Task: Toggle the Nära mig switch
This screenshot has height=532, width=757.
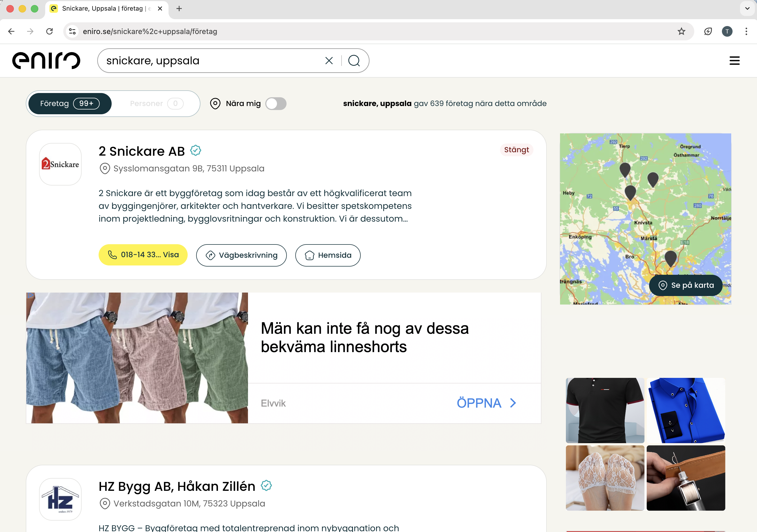Action: 276,103
